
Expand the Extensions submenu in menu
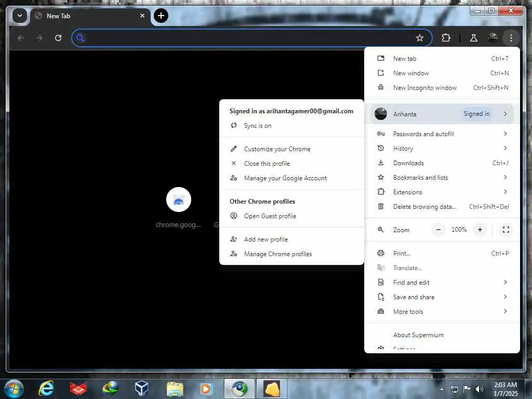click(x=442, y=192)
